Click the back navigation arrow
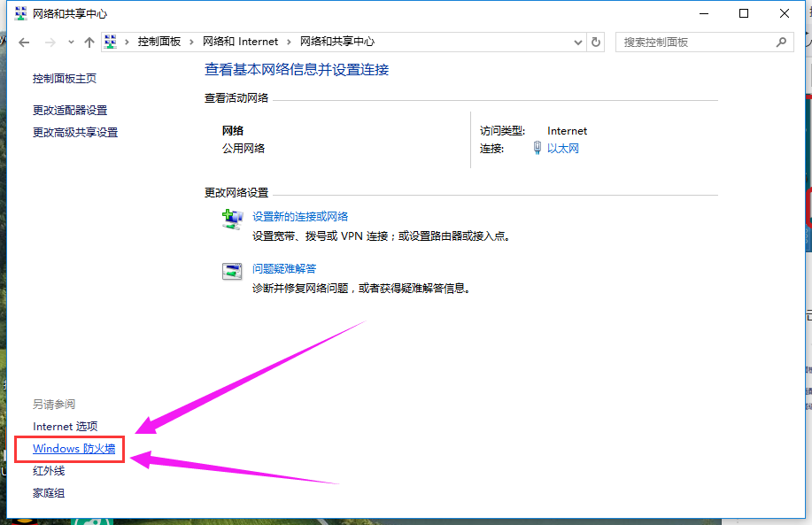 [x=24, y=42]
